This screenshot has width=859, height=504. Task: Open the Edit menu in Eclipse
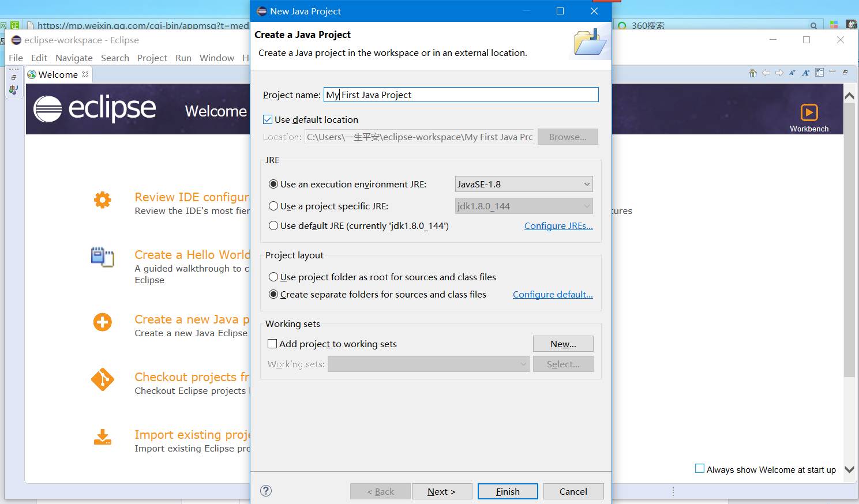(x=39, y=58)
